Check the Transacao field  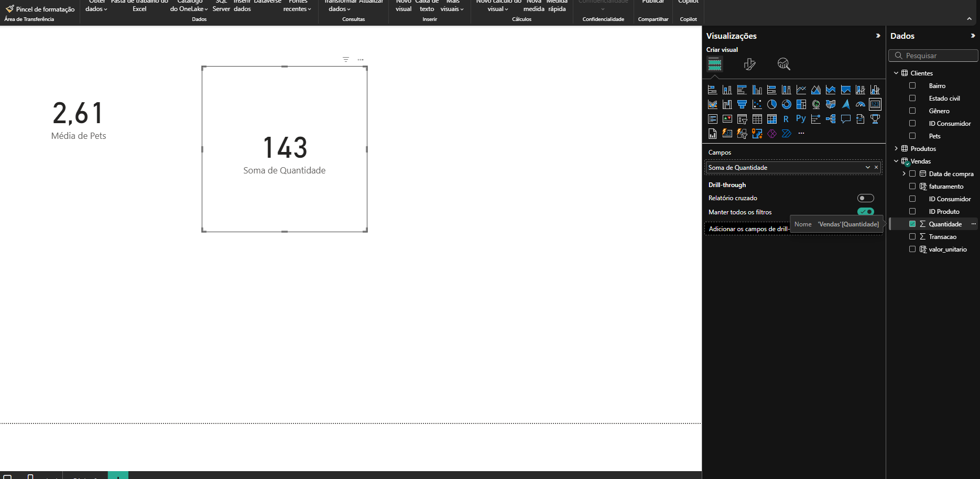click(x=912, y=236)
